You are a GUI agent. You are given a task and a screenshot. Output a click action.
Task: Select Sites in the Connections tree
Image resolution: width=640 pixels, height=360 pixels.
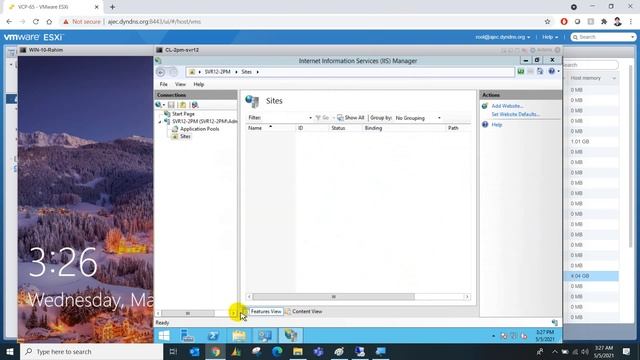pyautogui.click(x=185, y=136)
